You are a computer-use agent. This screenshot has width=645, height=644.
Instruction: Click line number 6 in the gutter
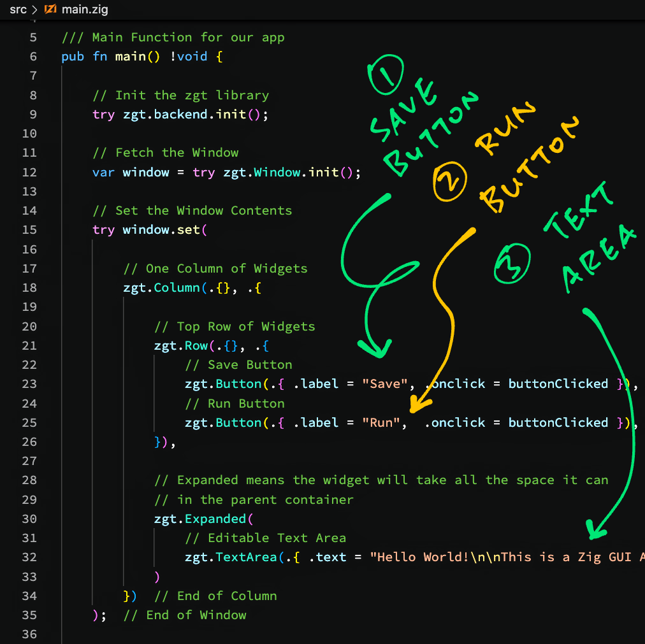click(33, 57)
